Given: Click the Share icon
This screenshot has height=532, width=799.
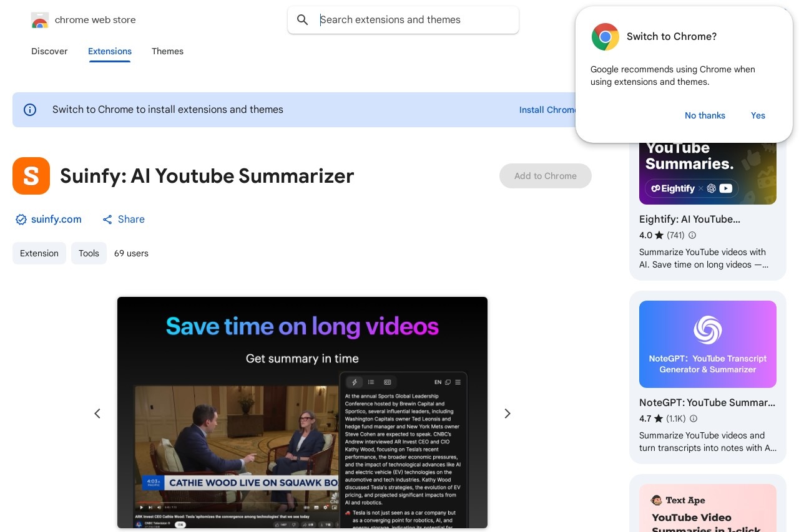Looking at the screenshot, I should pos(107,220).
